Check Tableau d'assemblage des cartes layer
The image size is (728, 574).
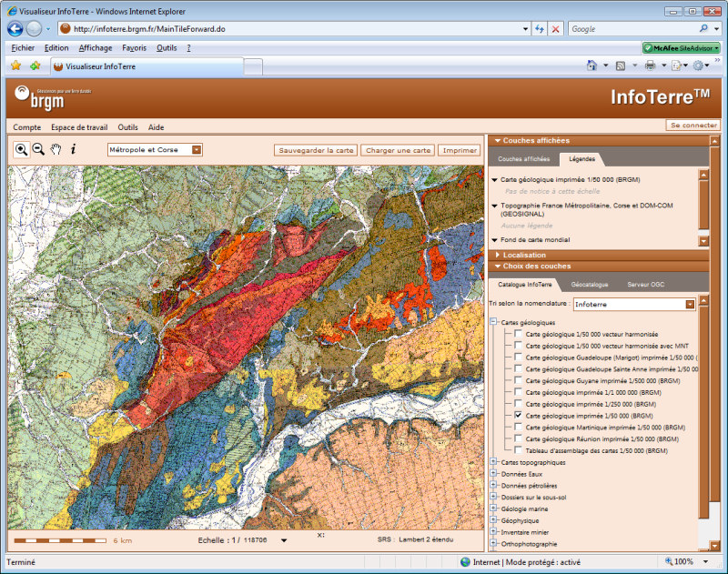[x=518, y=450]
